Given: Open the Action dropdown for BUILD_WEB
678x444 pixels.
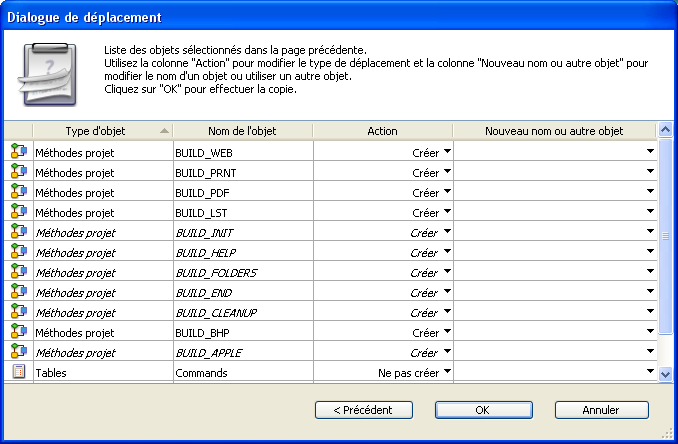Looking at the screenshot, I should click(447, 152).
